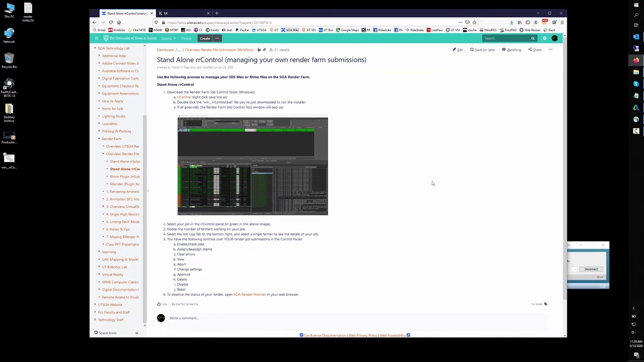Reload the current wiki page
Viewport: 644px width, 362px height.
point(111,23)
